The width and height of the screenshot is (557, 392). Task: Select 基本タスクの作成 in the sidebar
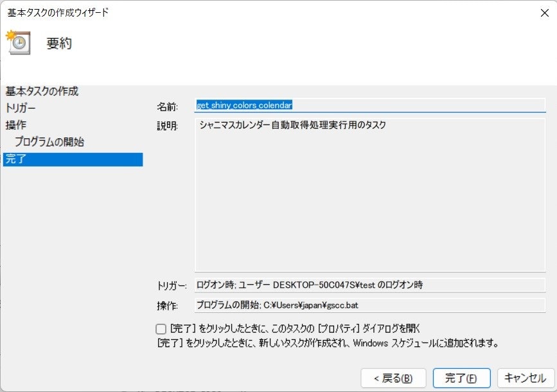[x=39, y=91]
